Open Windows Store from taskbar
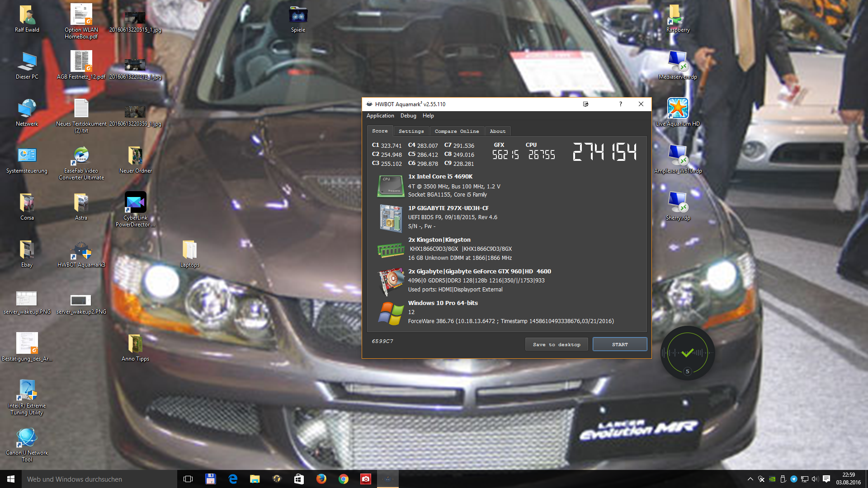868x488 pixels. pos(299,479)
